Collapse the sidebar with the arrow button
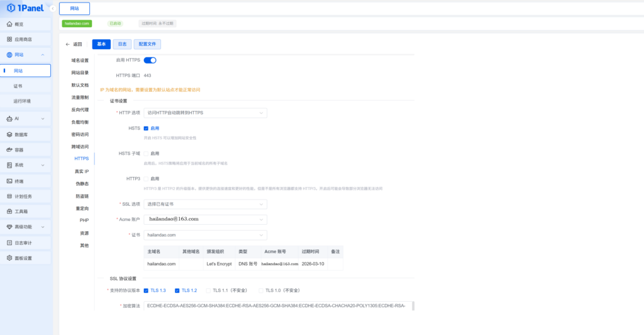The image size is (644, 335). tap(53, 8)
